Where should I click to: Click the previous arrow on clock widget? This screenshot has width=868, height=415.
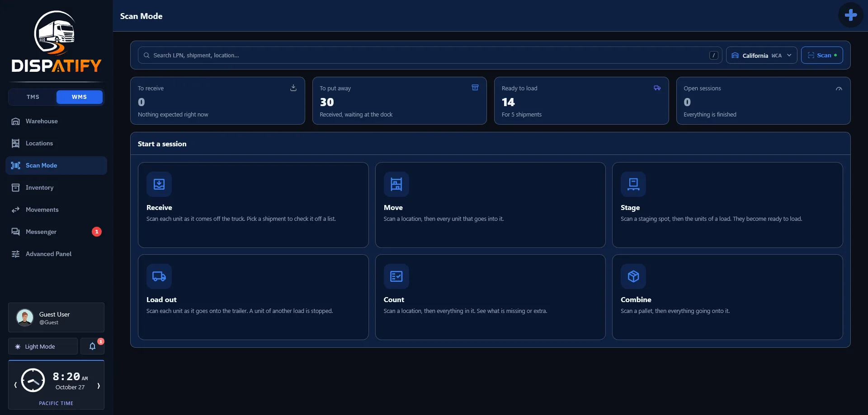(x=15, y=385)
